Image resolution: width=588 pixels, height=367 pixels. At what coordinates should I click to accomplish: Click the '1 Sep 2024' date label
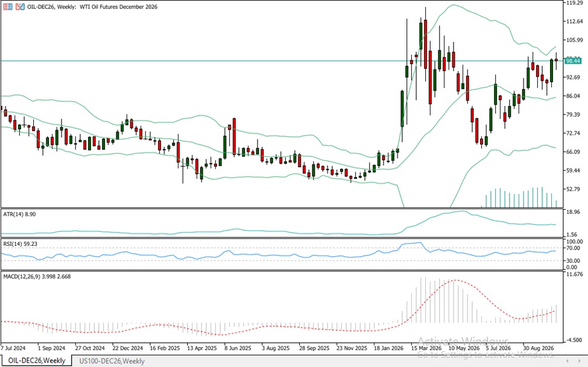tap(51, 348)
